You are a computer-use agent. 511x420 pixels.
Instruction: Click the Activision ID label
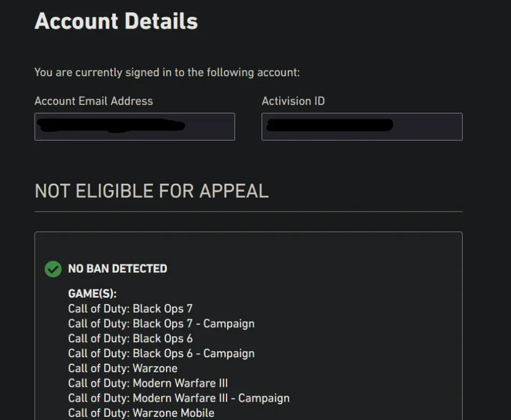(x=293, y=101)
